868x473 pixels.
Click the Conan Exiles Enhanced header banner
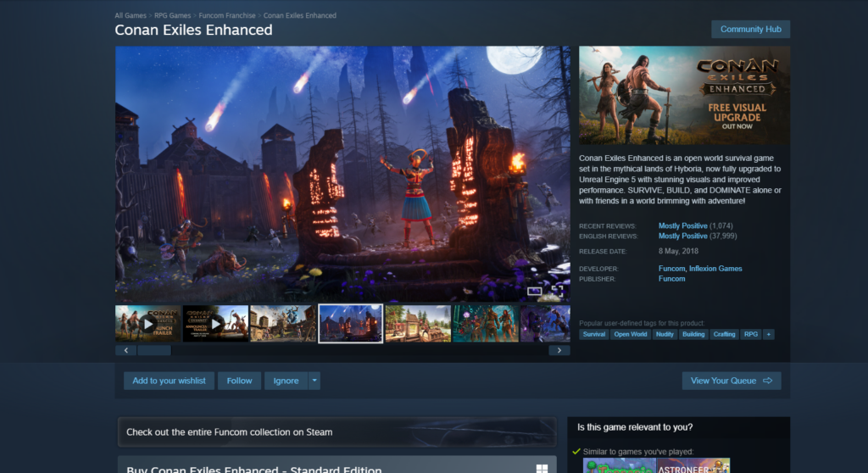(x=684, y=95)
